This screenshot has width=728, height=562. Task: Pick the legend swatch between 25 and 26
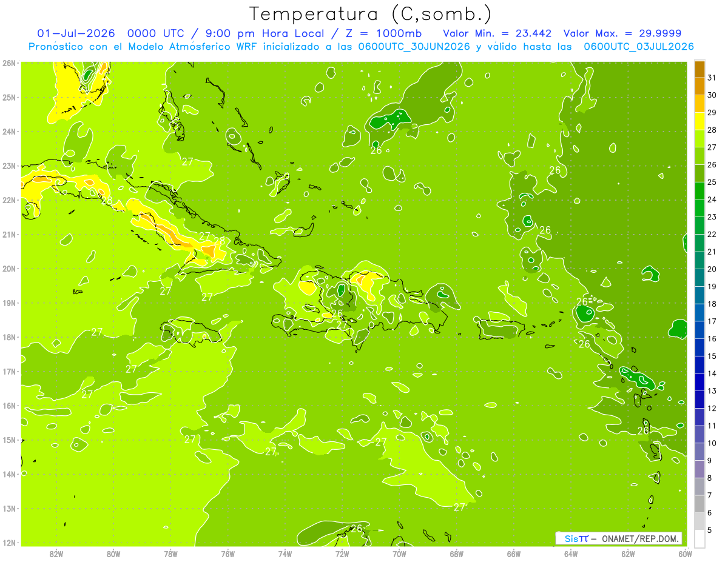tap(699, 173)
